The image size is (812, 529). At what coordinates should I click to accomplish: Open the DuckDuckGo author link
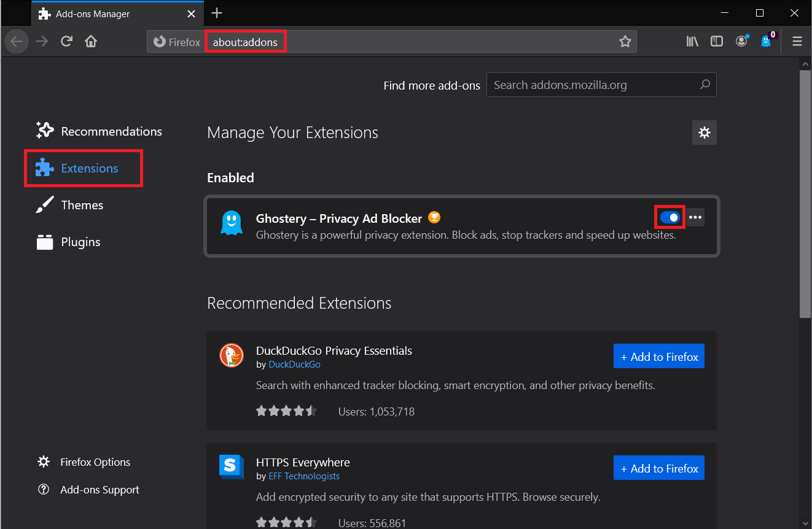click(294, 365)
